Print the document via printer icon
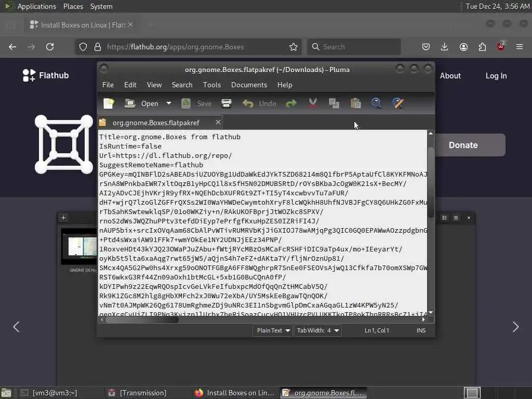 pos(227,103)
